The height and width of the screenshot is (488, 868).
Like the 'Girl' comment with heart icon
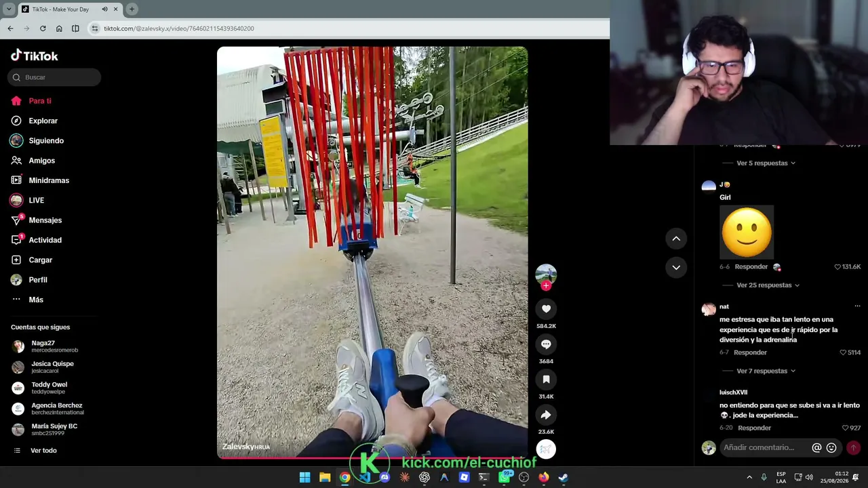837,267
